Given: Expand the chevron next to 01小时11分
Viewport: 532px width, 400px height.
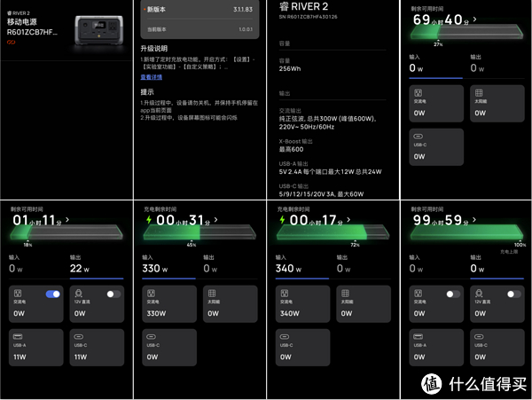Looking at the screenshot, I should click(x=67, y=220).
